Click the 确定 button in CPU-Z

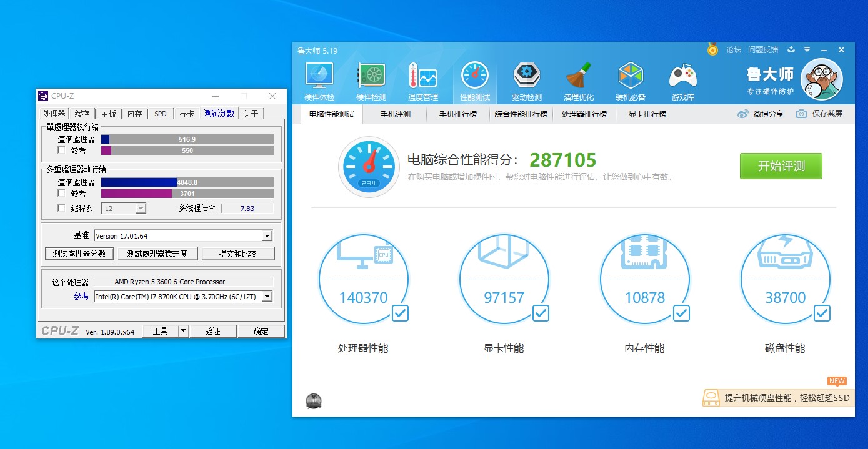pyautogui.click(x=261, y=331)
